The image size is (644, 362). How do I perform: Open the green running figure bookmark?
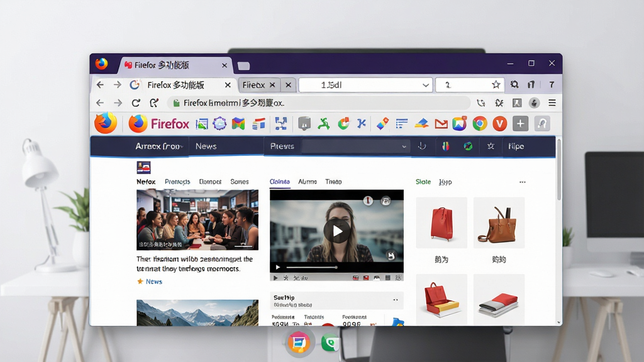tap(324, 124)
